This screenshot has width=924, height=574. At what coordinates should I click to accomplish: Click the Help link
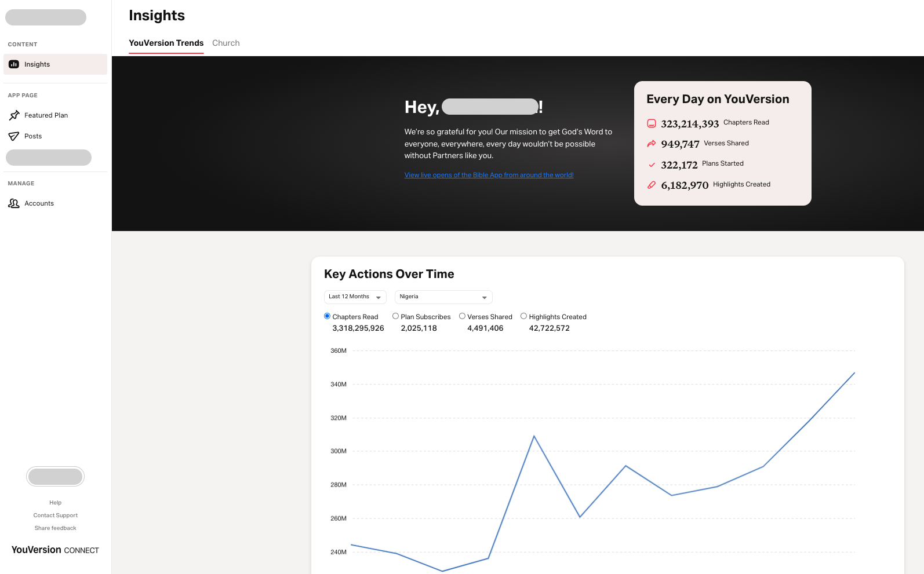click(55, 503)
